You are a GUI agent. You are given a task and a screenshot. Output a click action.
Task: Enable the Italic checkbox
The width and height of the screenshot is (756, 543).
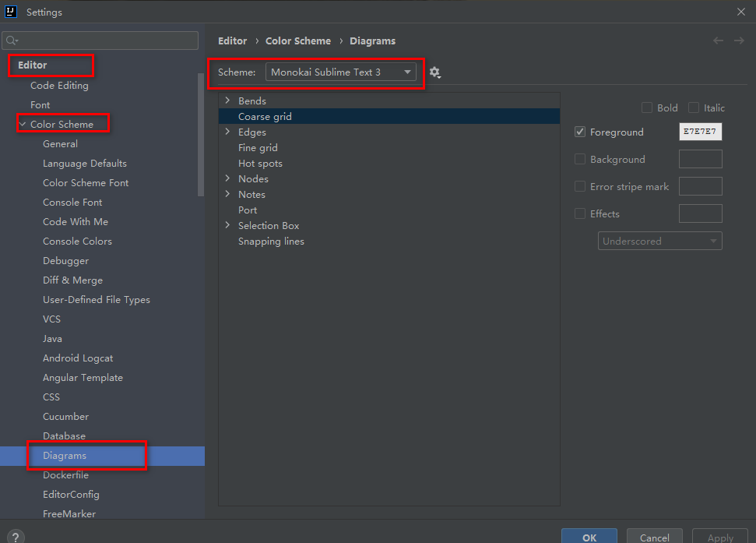pyautogui.click(x=694, y=108)
